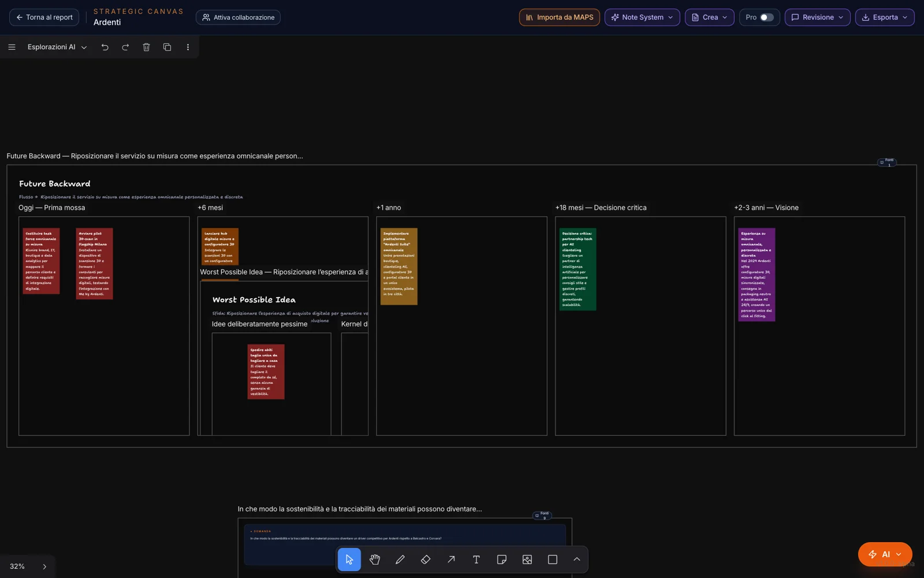Select the text tool

[x=476, y=560]
